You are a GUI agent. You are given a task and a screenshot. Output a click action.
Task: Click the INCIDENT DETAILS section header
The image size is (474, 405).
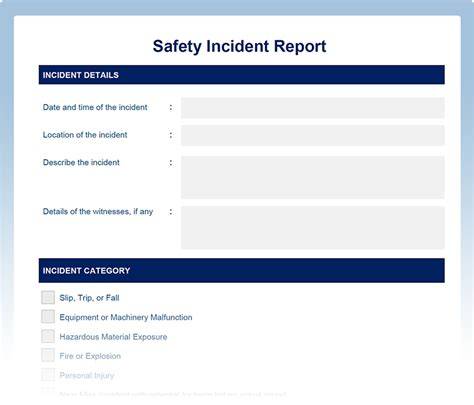(242, 75)
